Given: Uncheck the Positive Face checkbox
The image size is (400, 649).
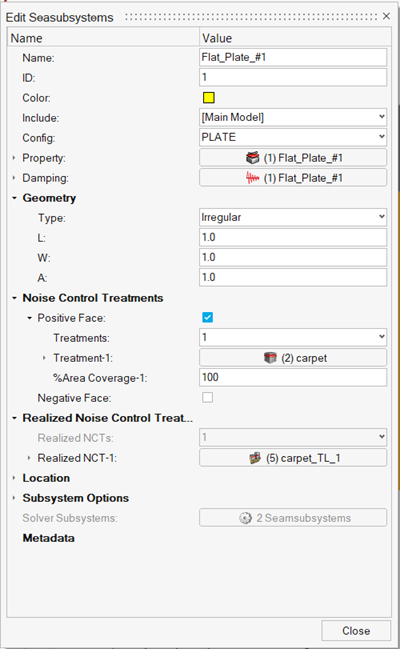Looking at the screenshot, I should point(207,317).
